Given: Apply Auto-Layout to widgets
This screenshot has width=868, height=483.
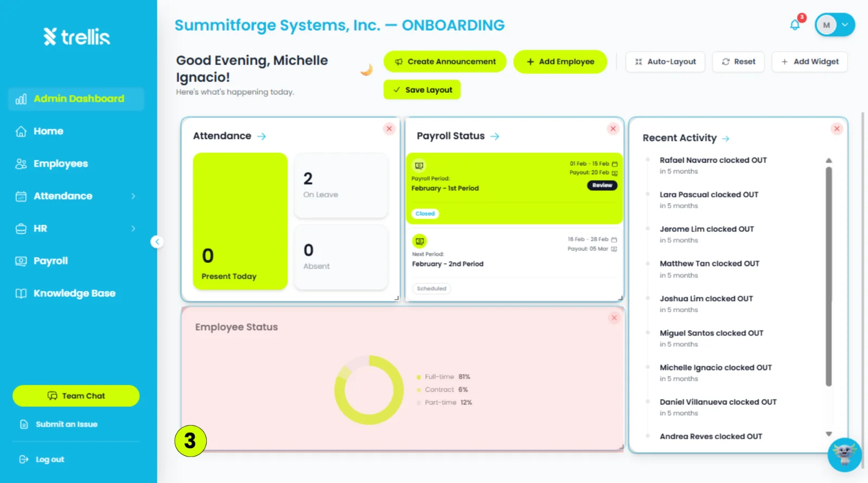Looking at the screenshot, I should tap(665, 62).
